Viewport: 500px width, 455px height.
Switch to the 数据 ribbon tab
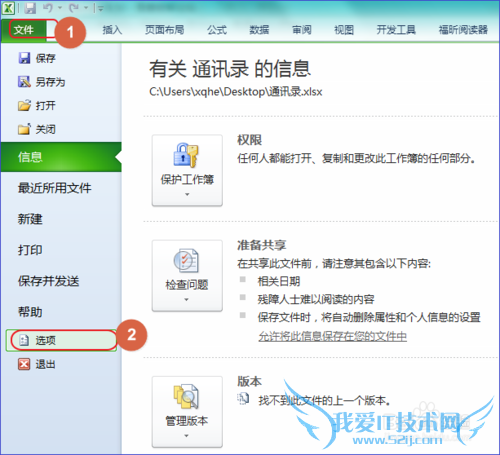coord(259,30)
